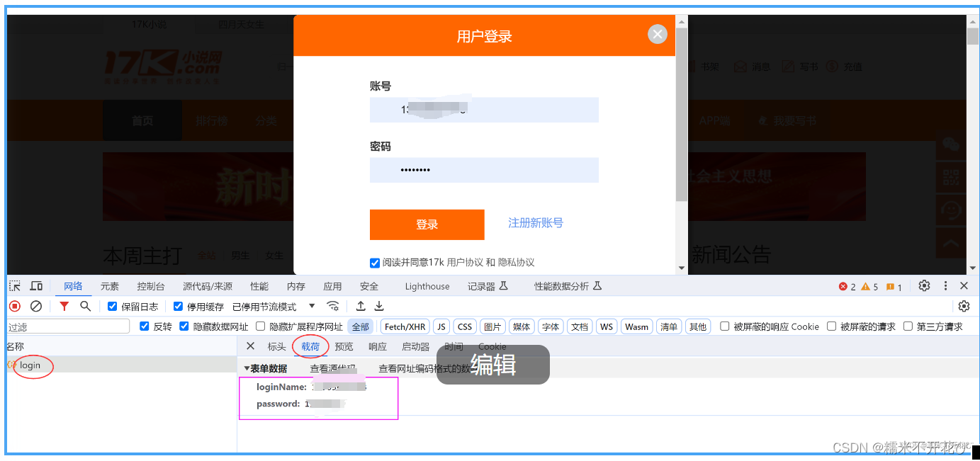Click the network conditions icon

pyautogui.click(x=332, y=305)
